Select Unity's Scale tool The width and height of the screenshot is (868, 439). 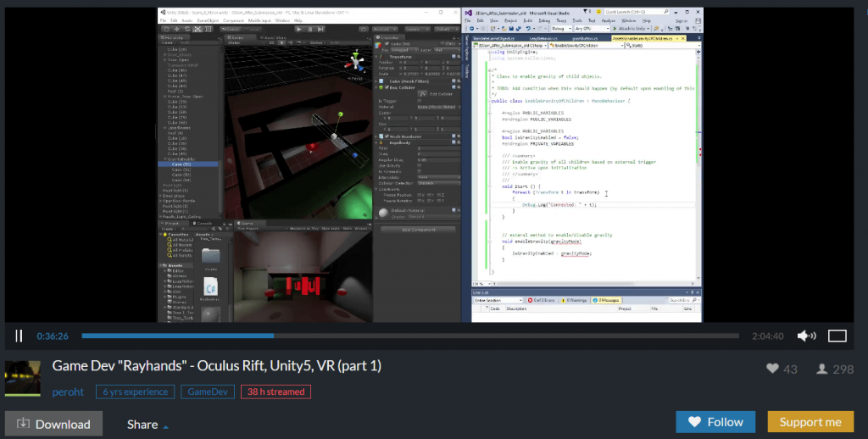tap(198, 29)
